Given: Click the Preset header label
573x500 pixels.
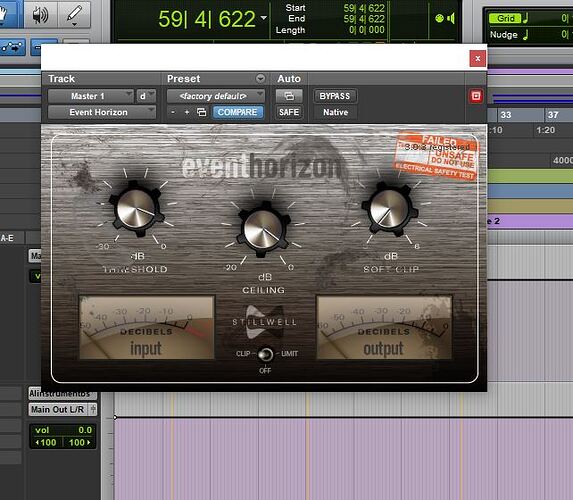Looking at the screenshot, I should 183,79.
